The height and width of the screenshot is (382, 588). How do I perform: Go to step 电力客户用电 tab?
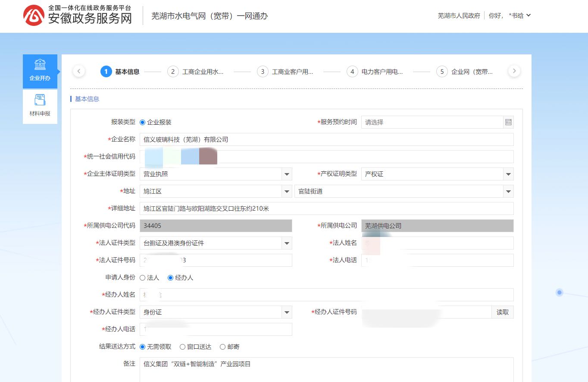[x=382, y=72]
